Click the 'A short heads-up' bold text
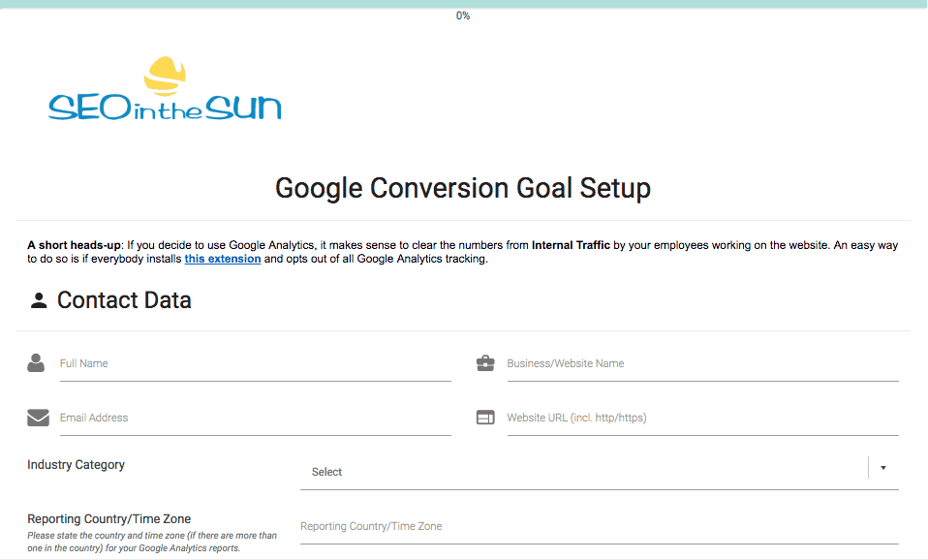Viewport: 928px width, 560px height. (x=74, y=245)
